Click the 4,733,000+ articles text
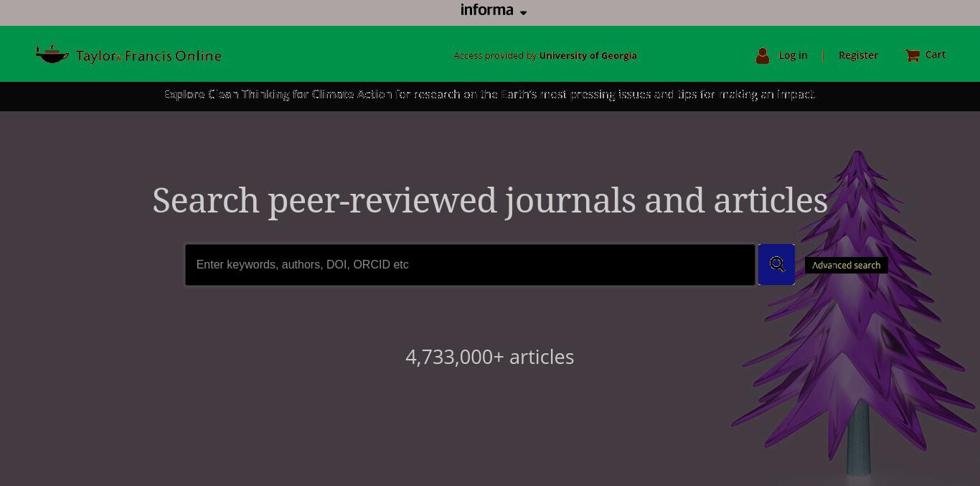The image size is (980, 486). pos(490,357)
